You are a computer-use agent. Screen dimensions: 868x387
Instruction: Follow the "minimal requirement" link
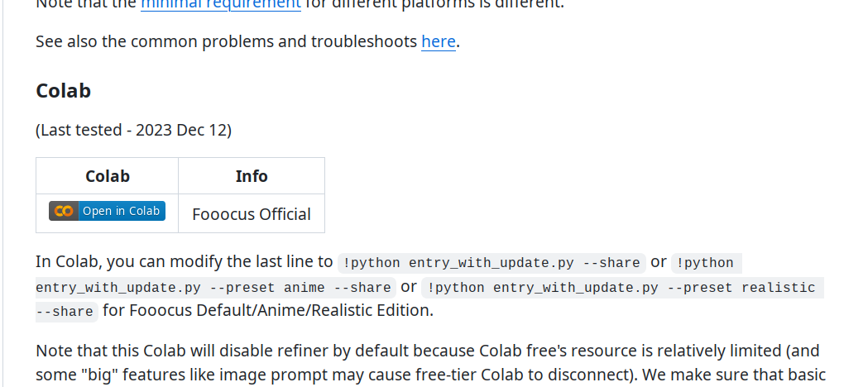[220, 4]
